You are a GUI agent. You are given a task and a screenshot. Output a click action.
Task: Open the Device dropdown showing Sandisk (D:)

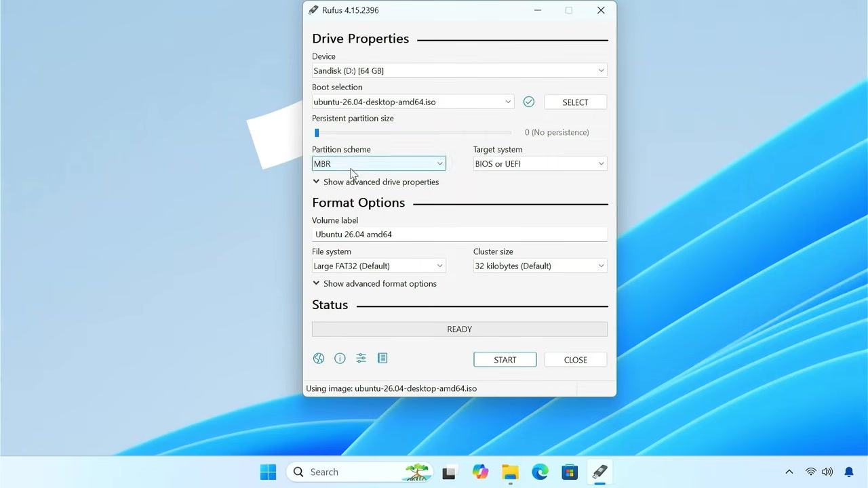point(459,70)
